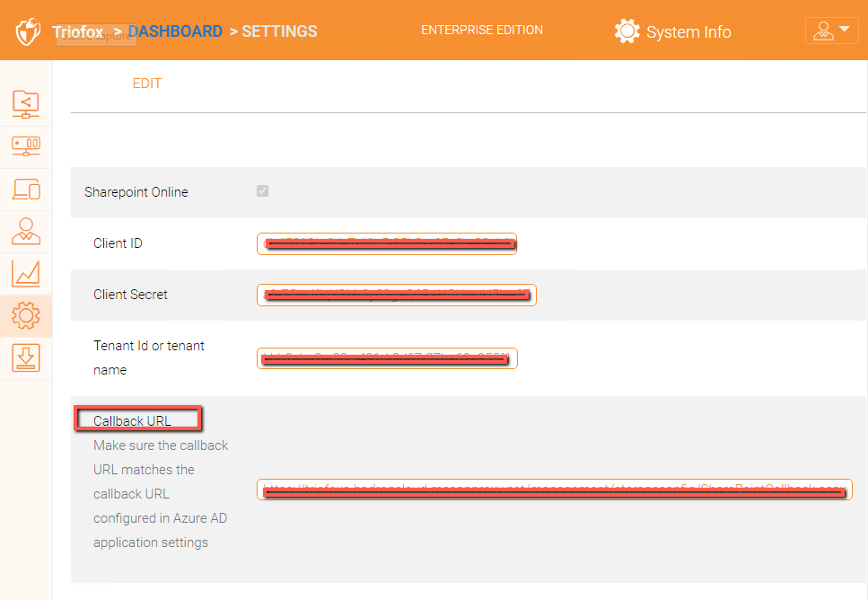Click the Client Secret label
The height and width of the screenshot is (600, 868).
coord(131,295)
